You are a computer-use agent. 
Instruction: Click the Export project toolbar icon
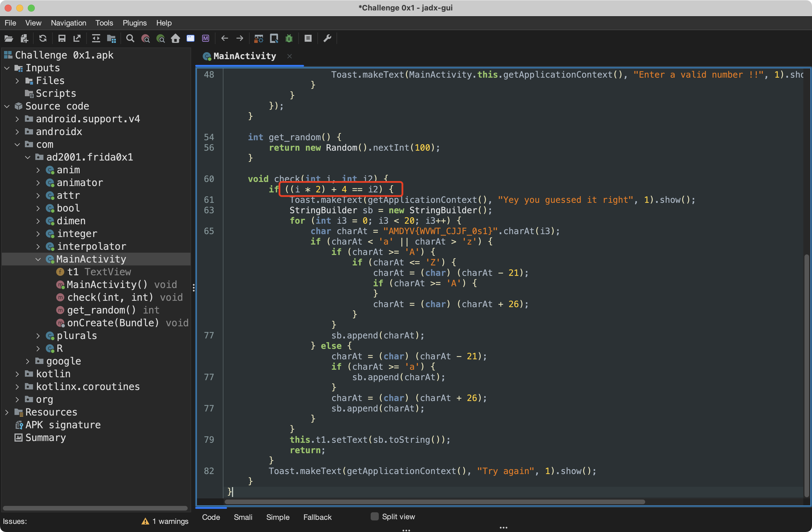tap(77, 38)
